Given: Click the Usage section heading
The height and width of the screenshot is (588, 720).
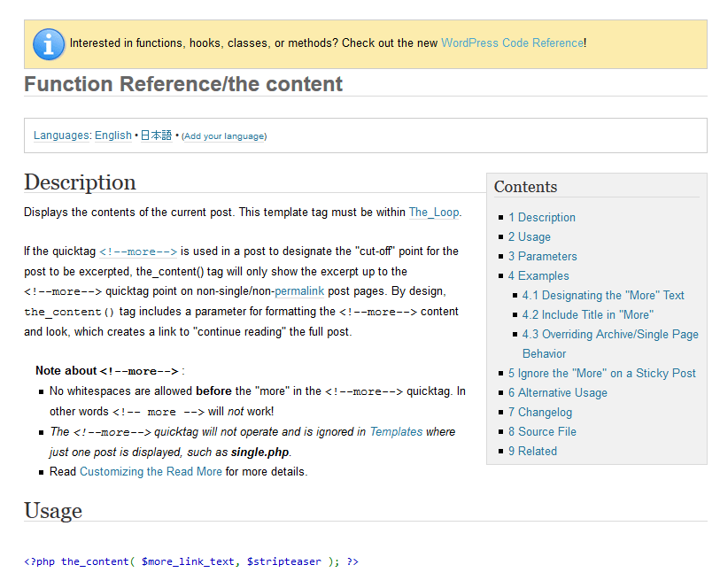Looking at the screenshot, I should click(x=53, y=511).
